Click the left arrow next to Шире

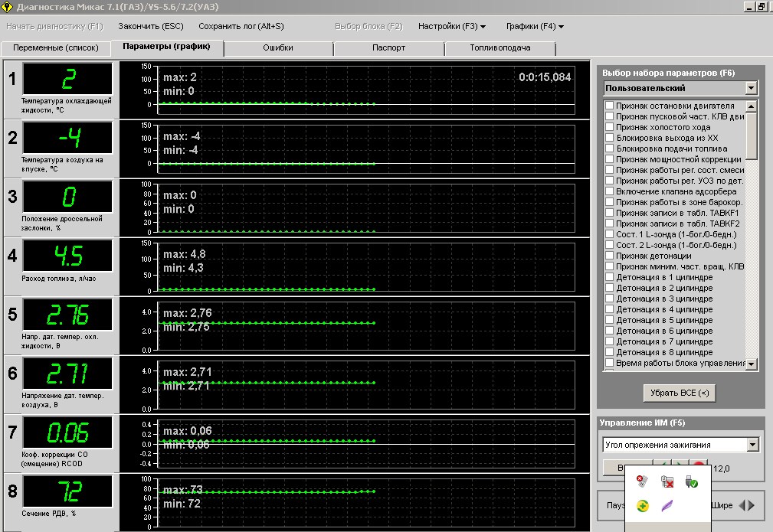[742, 505]
